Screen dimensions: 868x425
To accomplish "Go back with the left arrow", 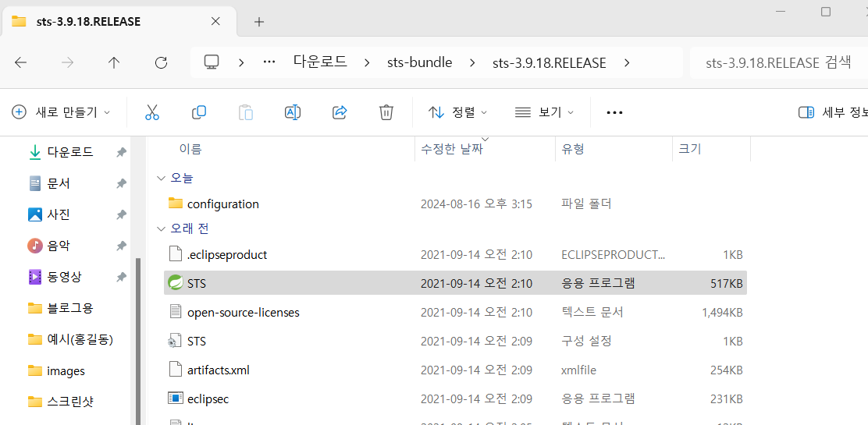I will (x=20, y=62).
